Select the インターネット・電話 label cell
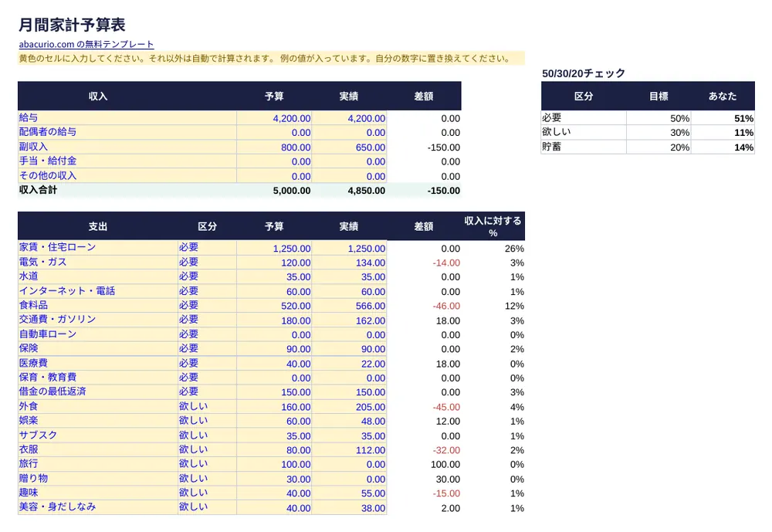 (98, 291)
